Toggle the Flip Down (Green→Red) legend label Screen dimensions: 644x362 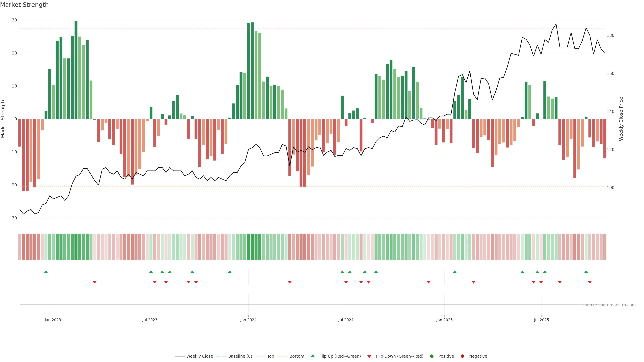pos(399,356)
